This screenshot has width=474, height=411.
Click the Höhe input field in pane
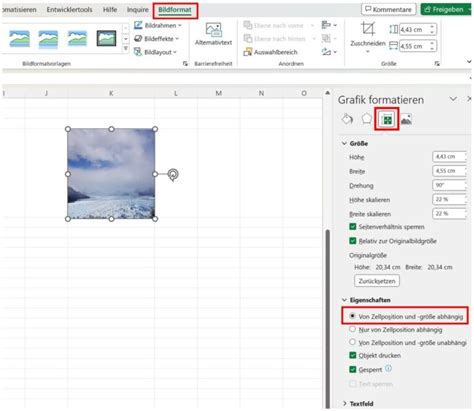(449, 157)
